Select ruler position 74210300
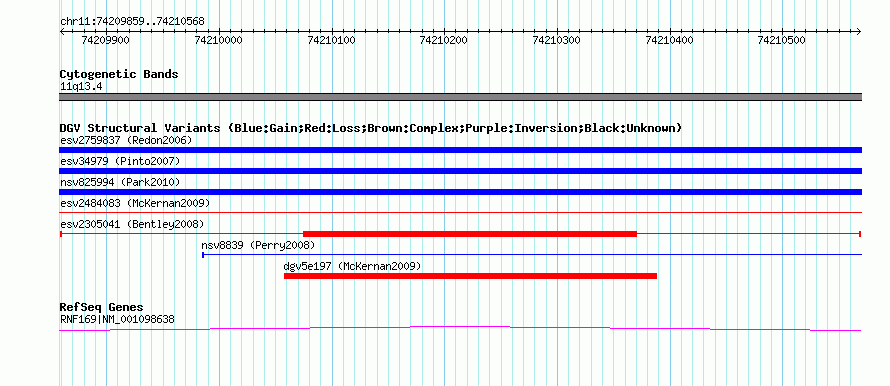The height and width of the screenshot is (386, 890). coord(556,40)
